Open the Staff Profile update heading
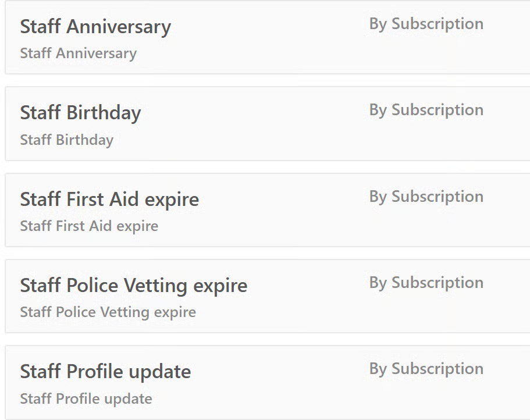 [105, 372]
